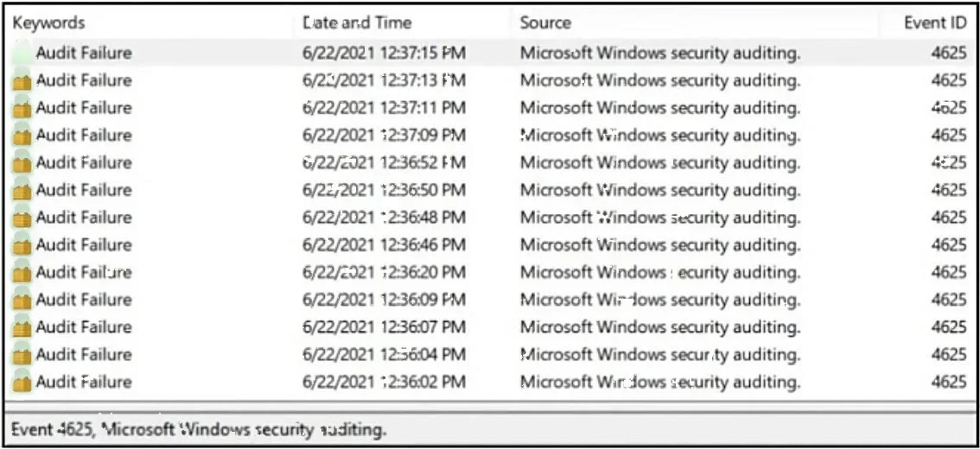The image size is (980, 449).
Task: Sort by the Date and Time column header
Action: 357,23
